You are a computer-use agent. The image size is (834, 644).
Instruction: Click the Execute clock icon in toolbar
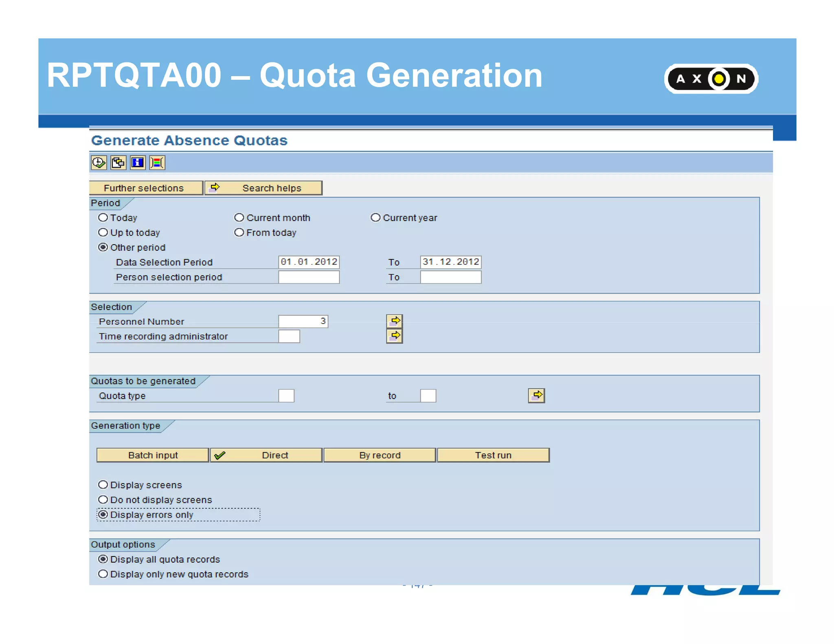point(99,163)
